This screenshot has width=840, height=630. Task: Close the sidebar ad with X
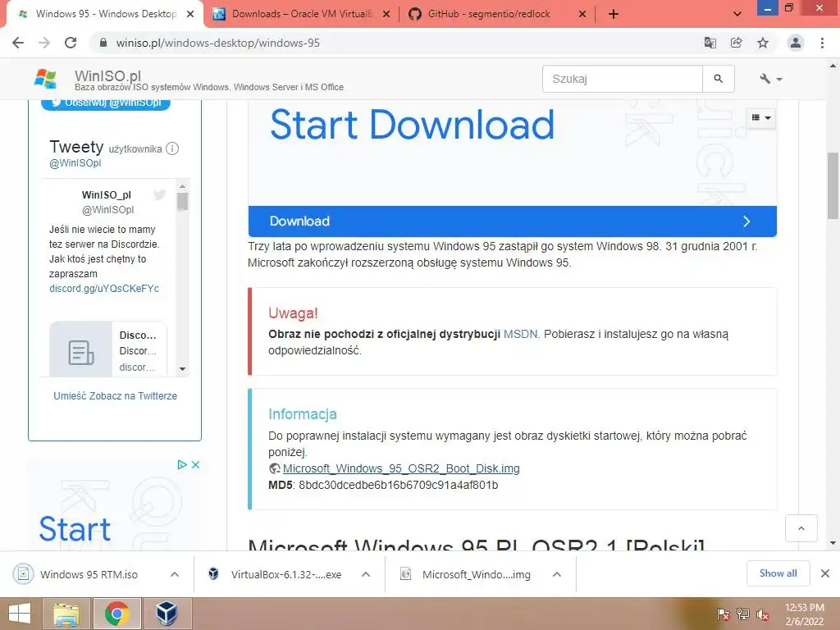click(195, 464)
